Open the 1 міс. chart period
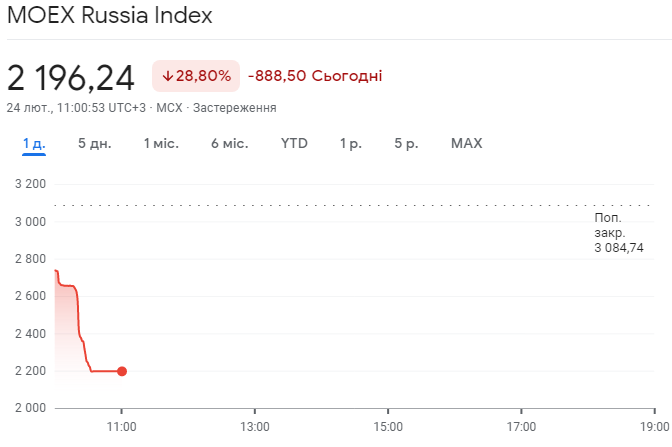 pos(161,144)
